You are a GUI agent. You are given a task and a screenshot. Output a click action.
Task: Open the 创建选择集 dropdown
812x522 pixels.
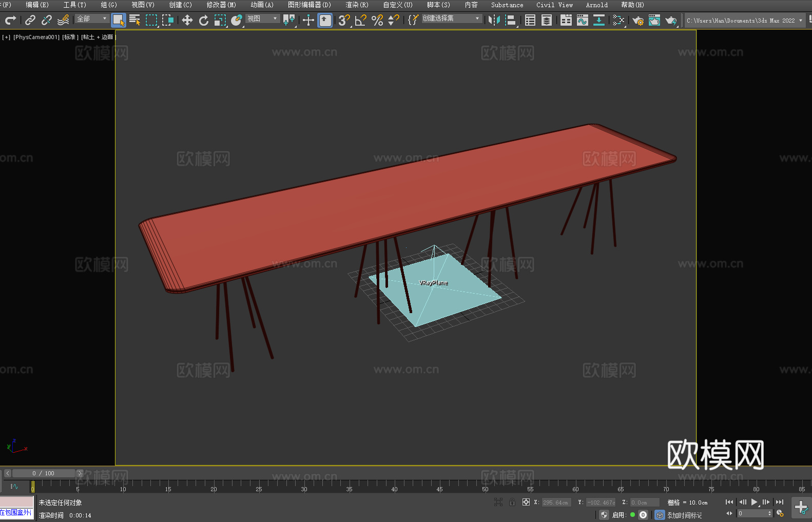coord(452,18)
